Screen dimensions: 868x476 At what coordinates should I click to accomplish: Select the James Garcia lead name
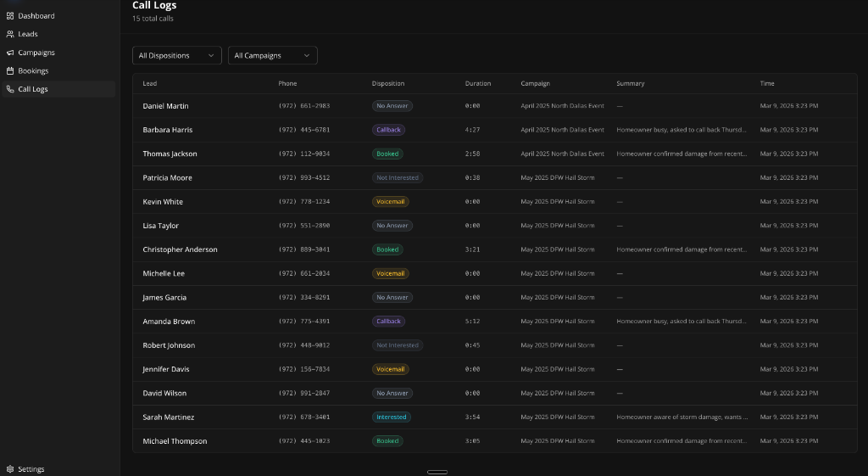[x=164, y=298]
